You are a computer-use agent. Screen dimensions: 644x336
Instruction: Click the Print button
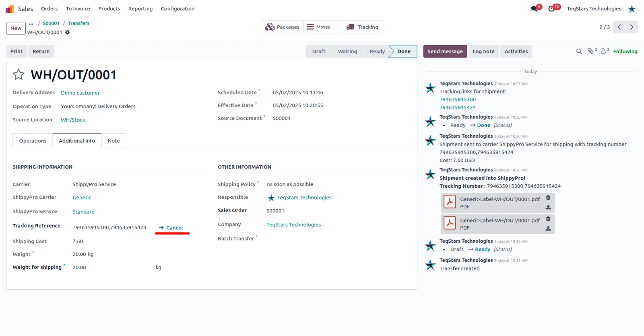pos(17,52)
